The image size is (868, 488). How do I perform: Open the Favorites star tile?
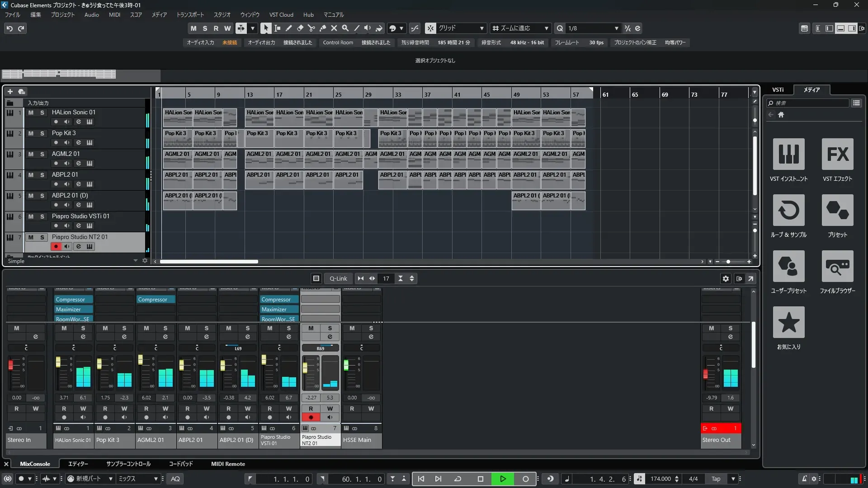788,322
